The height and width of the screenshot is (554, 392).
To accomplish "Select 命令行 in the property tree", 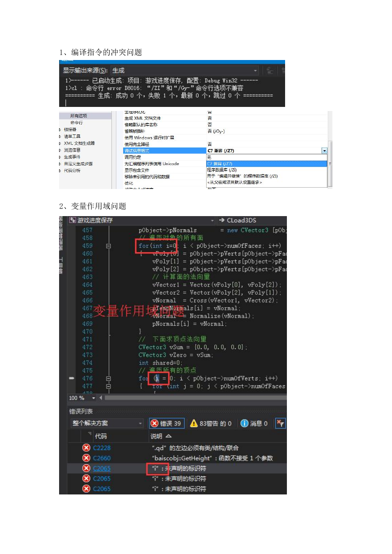I will [76, 123].
